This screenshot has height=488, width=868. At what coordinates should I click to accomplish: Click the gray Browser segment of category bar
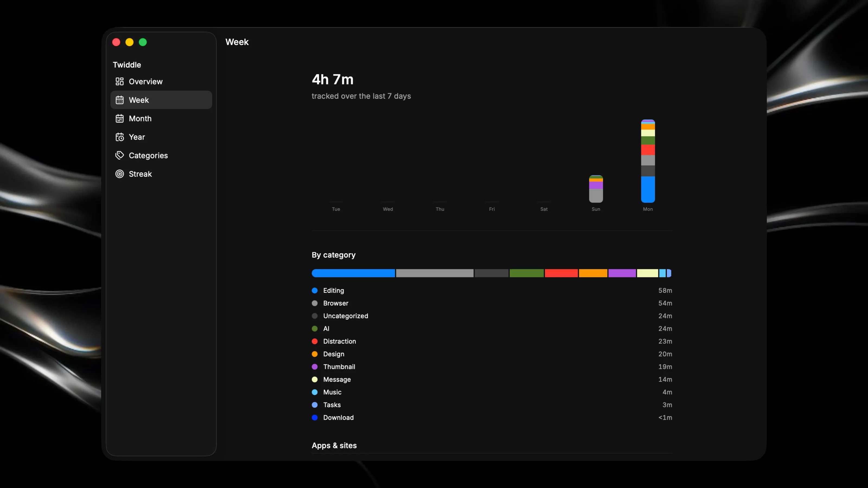pos(435,273)
